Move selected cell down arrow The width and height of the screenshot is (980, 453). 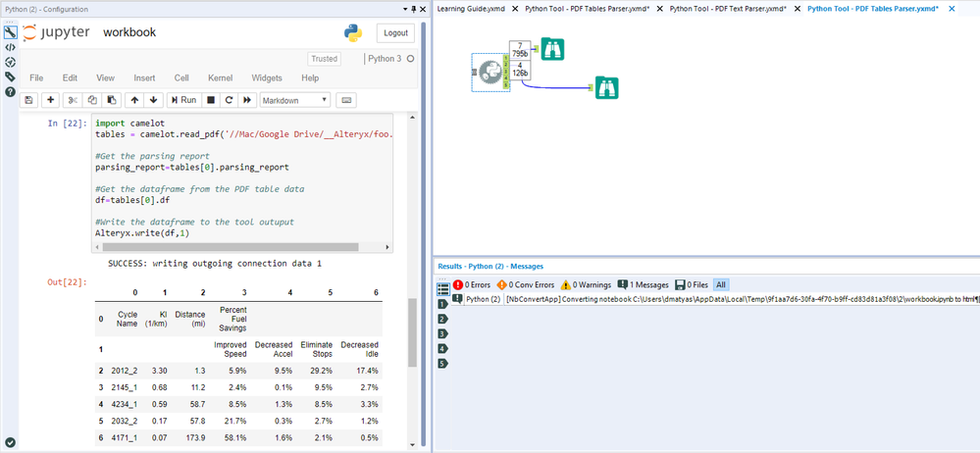(x=154, y=100)
